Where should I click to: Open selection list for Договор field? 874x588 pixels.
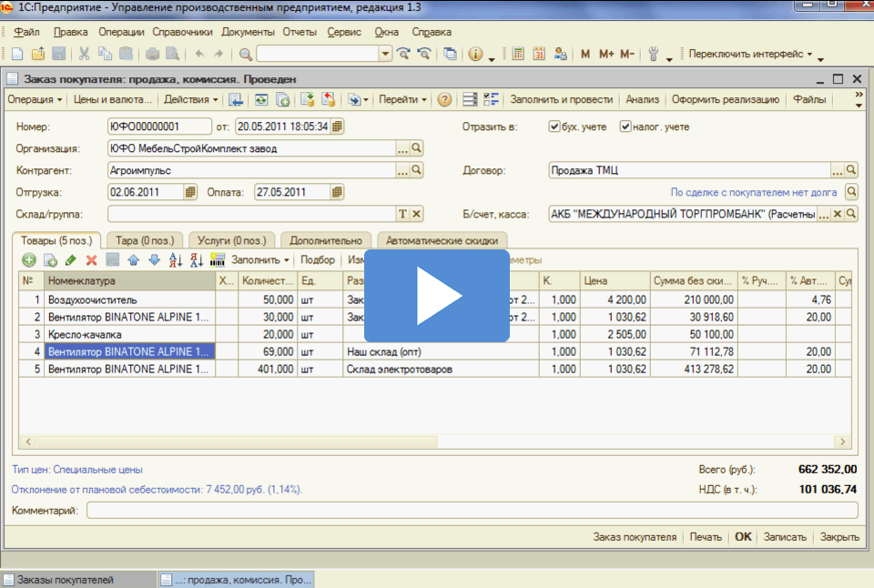(x=838, y=170)
